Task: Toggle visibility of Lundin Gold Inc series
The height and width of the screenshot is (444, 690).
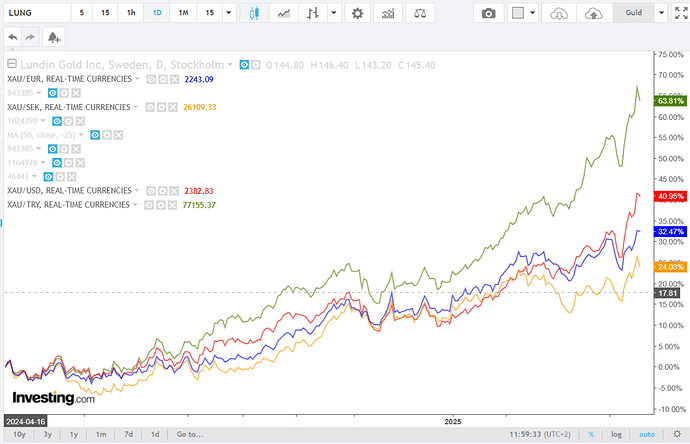Action: click(244, 65)
